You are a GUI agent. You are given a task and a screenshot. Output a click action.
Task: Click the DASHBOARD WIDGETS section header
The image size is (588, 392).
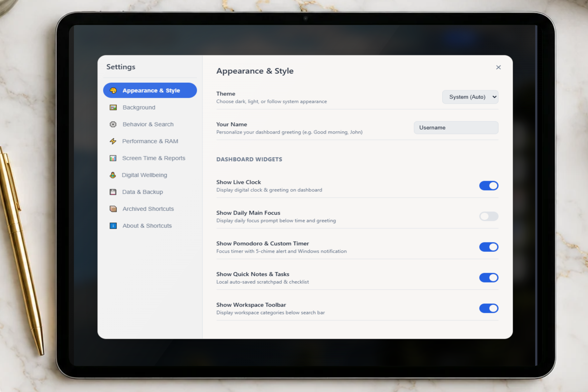click(x=249, y=159)
